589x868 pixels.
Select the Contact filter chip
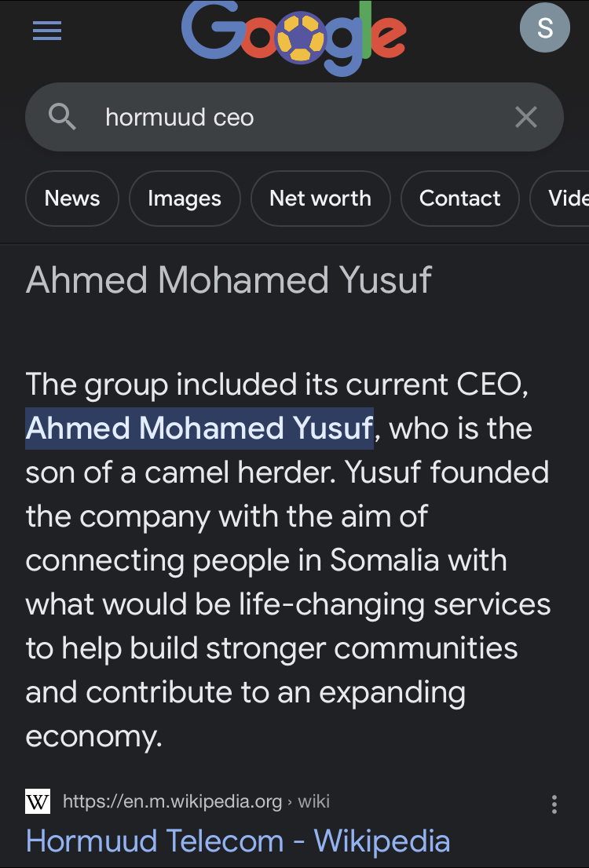460,199
